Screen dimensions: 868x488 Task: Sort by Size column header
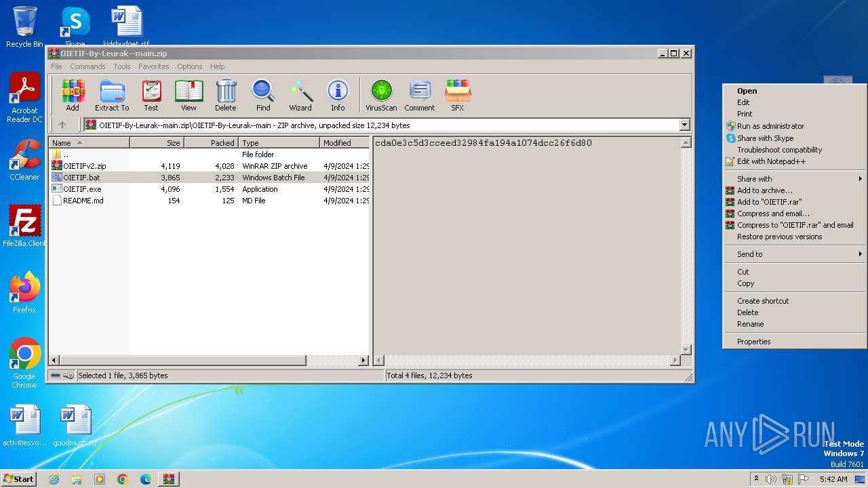[157, 143]
